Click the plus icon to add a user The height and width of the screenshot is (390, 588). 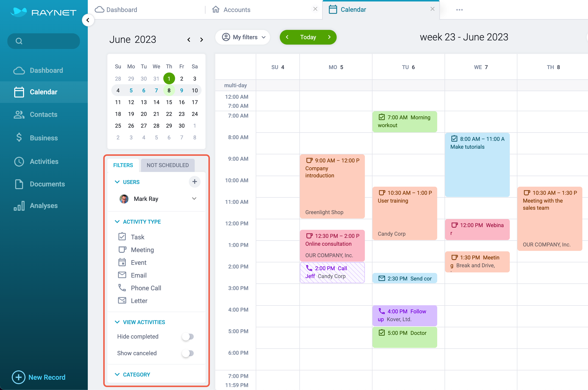click(x=194, y=182)
